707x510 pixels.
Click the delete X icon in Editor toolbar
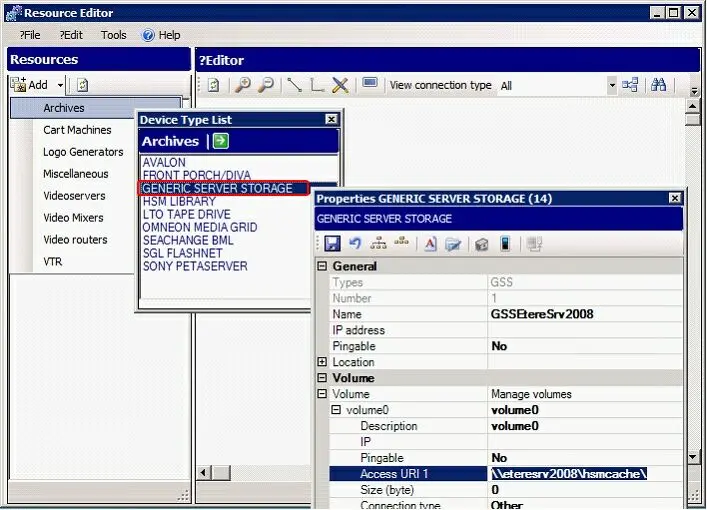[x=340, y=86]
